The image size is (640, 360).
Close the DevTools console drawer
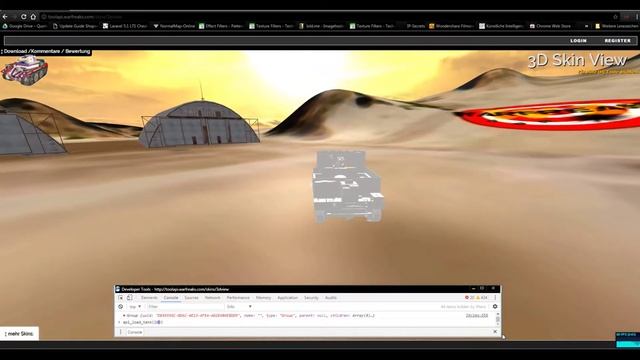[495, 332]
